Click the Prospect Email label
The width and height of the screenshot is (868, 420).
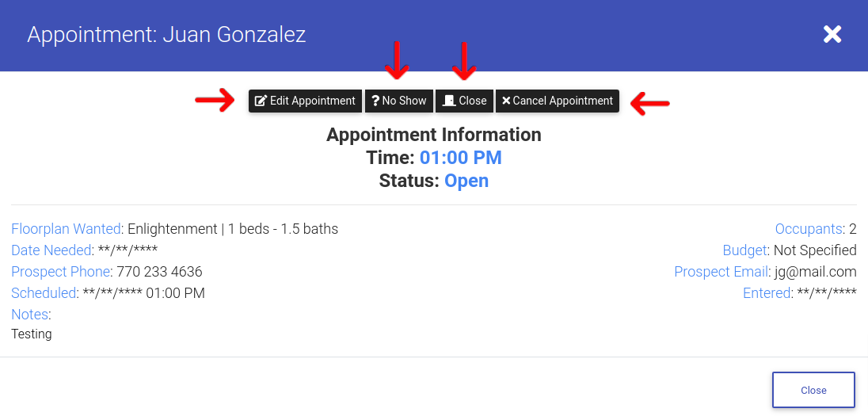720,272
